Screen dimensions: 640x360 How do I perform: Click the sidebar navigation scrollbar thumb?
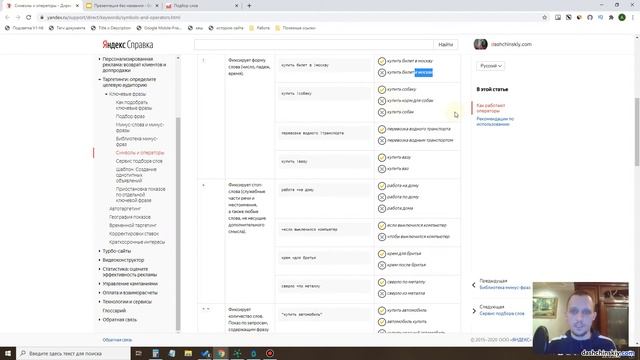pyautogui.click(x=178, y=224)
